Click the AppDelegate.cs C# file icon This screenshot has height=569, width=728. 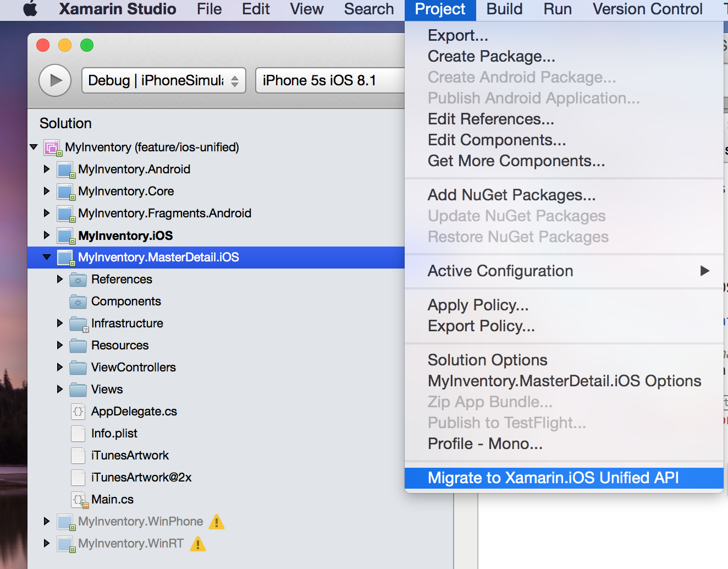[x=78, y=412]
